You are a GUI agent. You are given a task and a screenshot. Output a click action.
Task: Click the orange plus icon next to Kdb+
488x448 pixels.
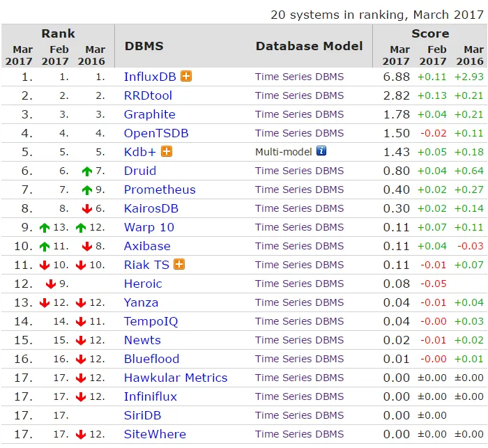pyautogui.click(x=167, y=151)
